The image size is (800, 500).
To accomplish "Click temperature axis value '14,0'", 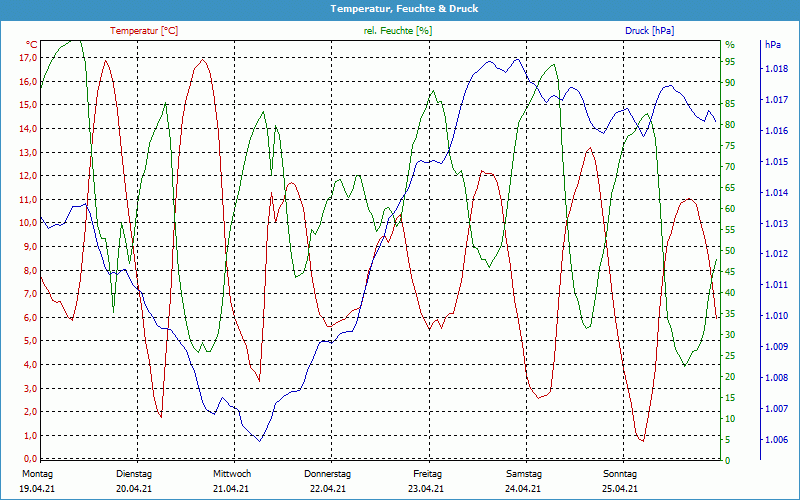I will [x=28, y=129].
